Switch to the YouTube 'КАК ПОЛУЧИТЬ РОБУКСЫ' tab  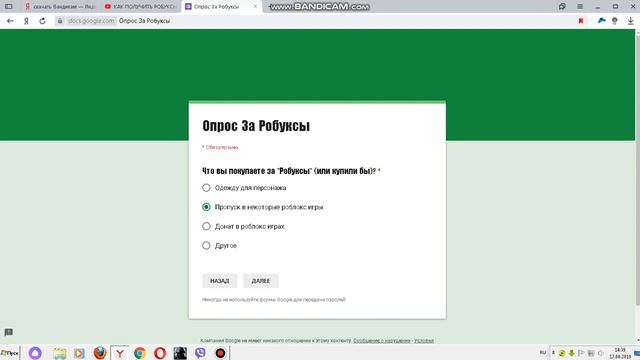140,7
